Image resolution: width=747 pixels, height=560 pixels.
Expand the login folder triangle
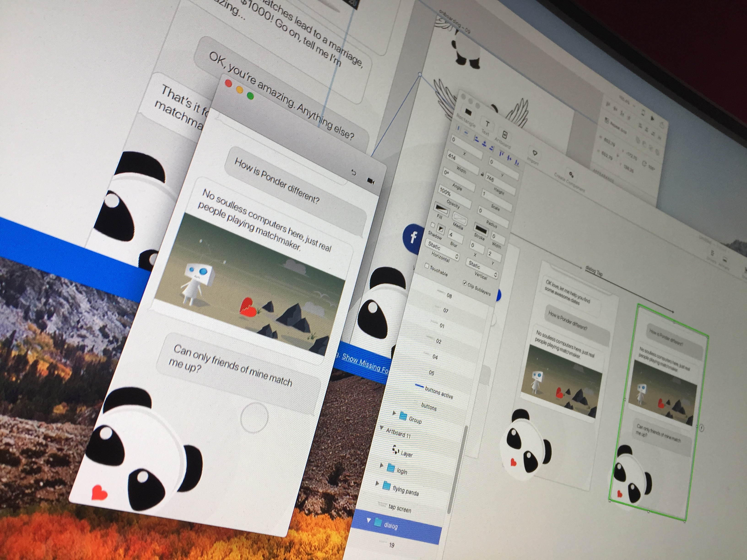[382, 465]
